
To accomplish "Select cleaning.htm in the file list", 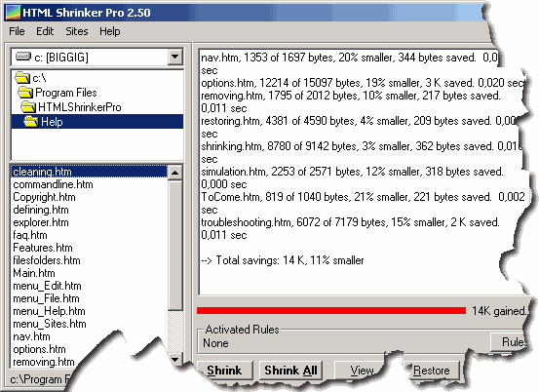I will click(90, 172).
